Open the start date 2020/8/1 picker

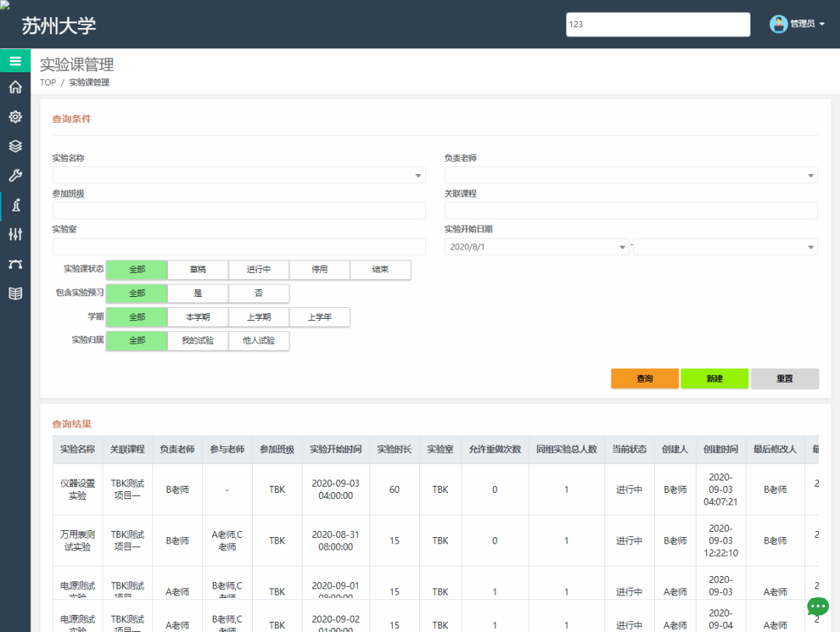coord(536,247)
